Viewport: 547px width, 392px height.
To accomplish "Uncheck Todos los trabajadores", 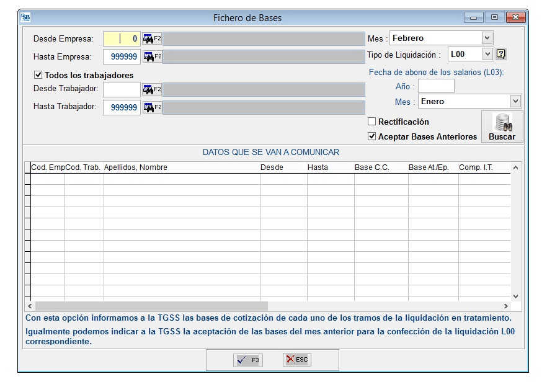I will click(x=38, y=74).
